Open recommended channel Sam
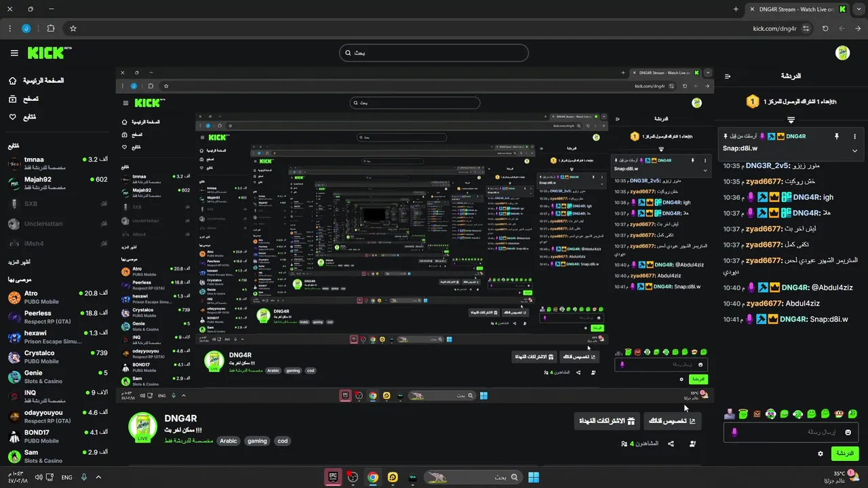The width and height of the screenshot is (868, 488). (58, 456)
